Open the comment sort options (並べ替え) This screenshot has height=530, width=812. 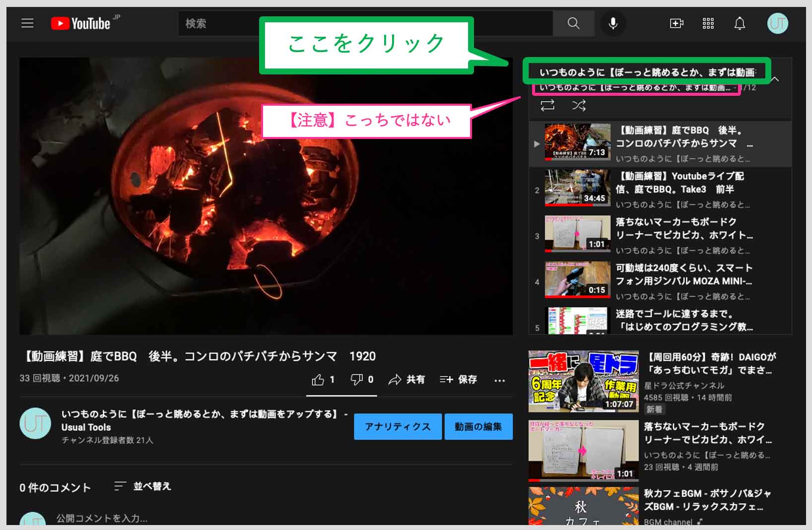pos(143,486)
